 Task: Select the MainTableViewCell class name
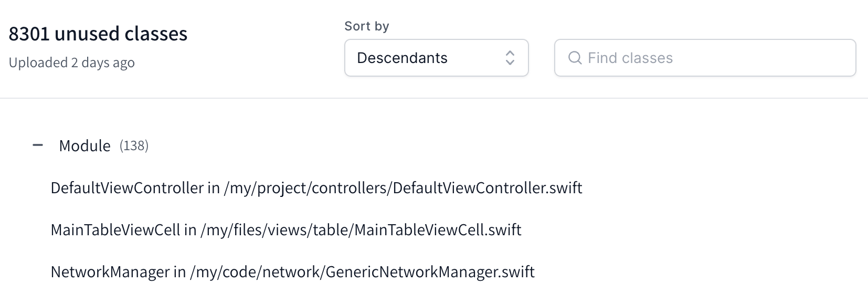tap(115, 230)
